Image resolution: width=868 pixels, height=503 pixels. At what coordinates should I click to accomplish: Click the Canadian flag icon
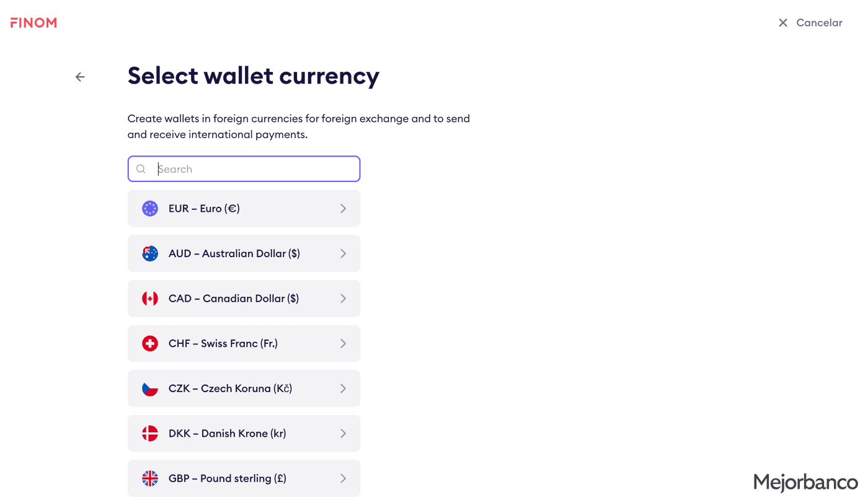pyautogui.click(x=150, y=299)
